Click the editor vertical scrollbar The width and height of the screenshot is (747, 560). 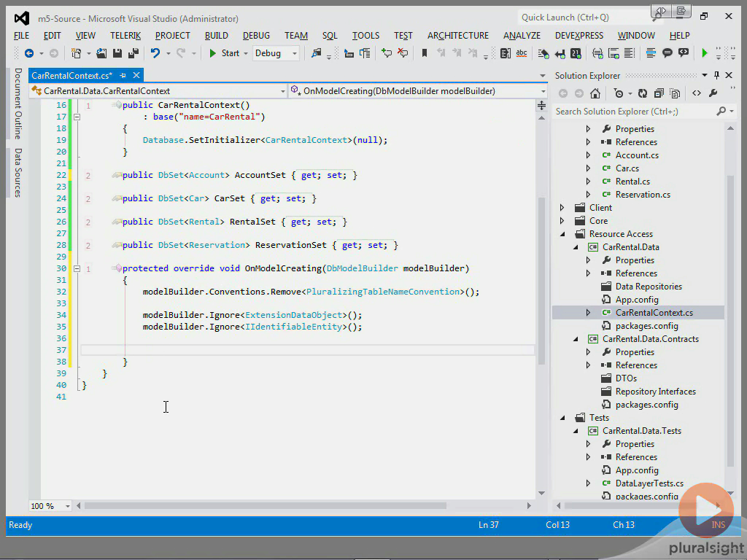(542, 281)
